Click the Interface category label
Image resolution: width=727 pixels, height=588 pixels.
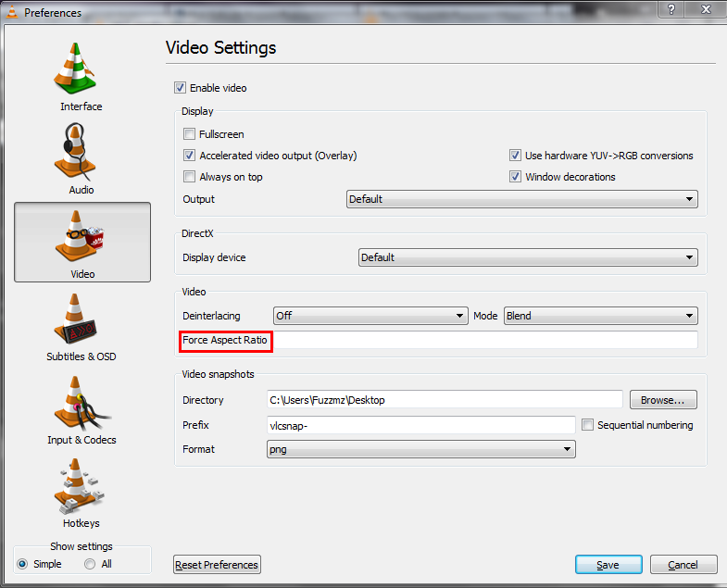(x=81, y=106)
